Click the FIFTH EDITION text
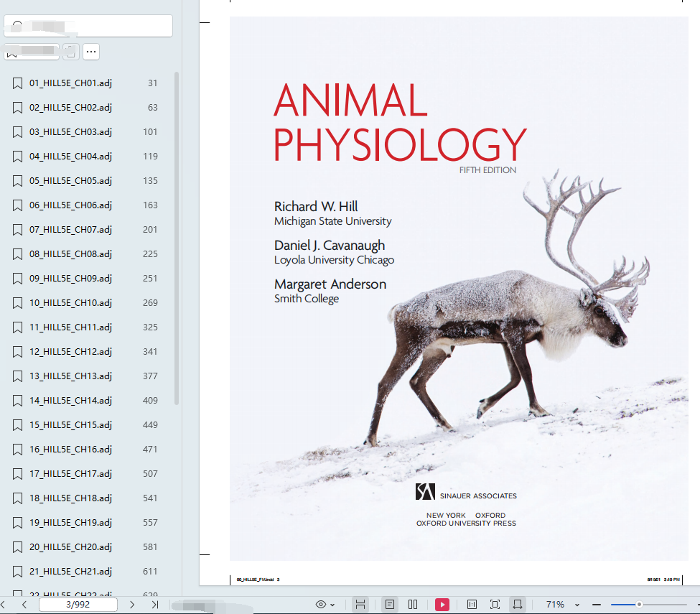This screenshot has height=614, width=700. [x=487, y=170]
